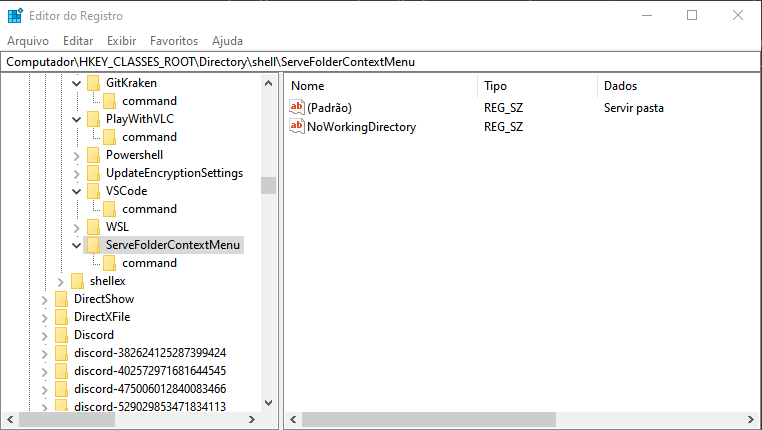Maximize the Registry Editor window

(692, 16)
